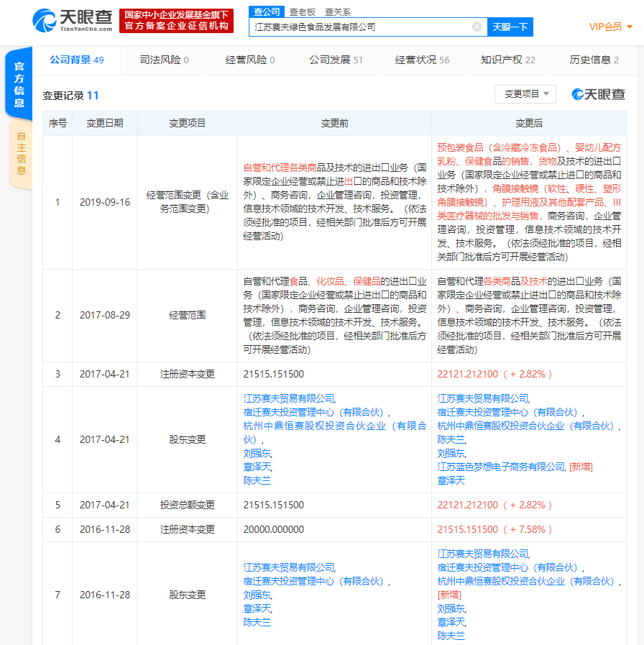The height and width of the screenshot is (645, 644).
Task: Click value 22121.212100 (+2.82%) in row 3
Action: [x=494, y=375]
